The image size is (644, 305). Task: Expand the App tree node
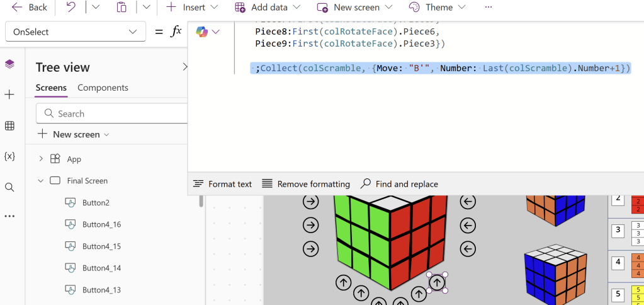click(41, 159)
